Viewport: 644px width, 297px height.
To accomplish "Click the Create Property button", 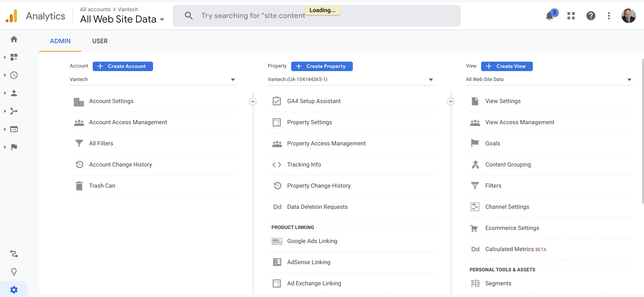I will (x=322, y=66).
